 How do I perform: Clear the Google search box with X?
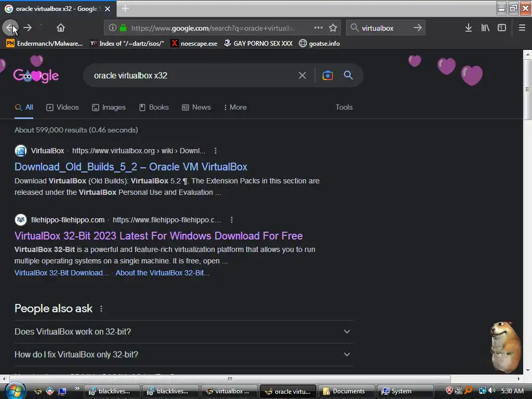[302, 75]
